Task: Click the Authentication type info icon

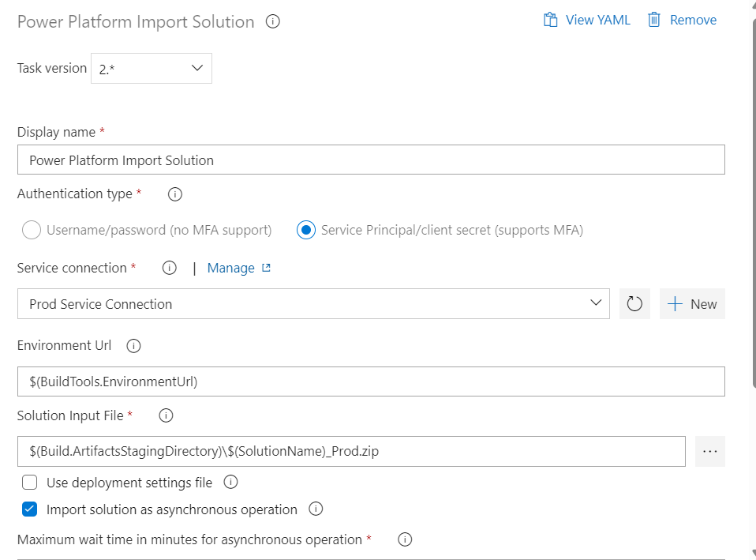Action: 174,194
